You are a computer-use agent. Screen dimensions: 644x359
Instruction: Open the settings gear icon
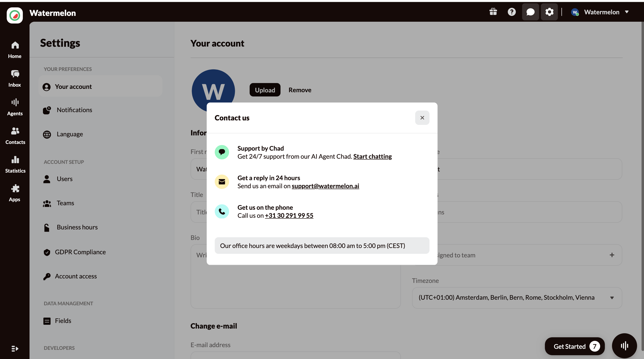549,12
